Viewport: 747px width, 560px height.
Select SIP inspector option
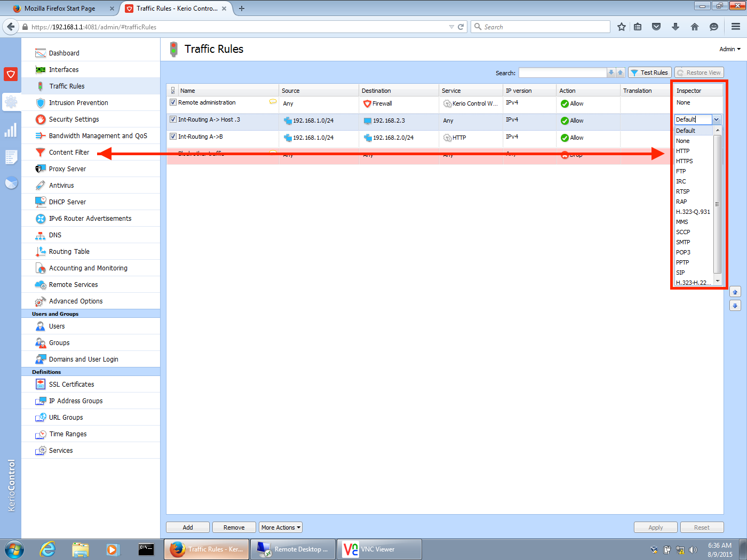point(694,273)
